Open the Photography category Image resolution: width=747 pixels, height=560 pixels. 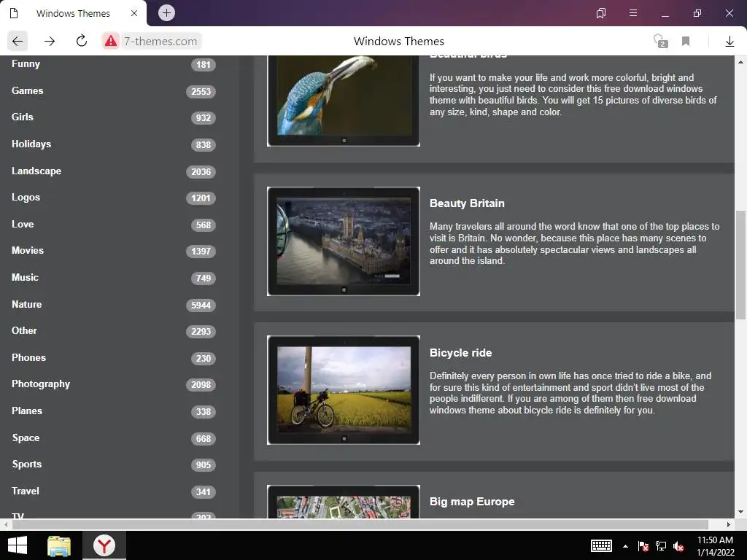[x=41, y=384]
